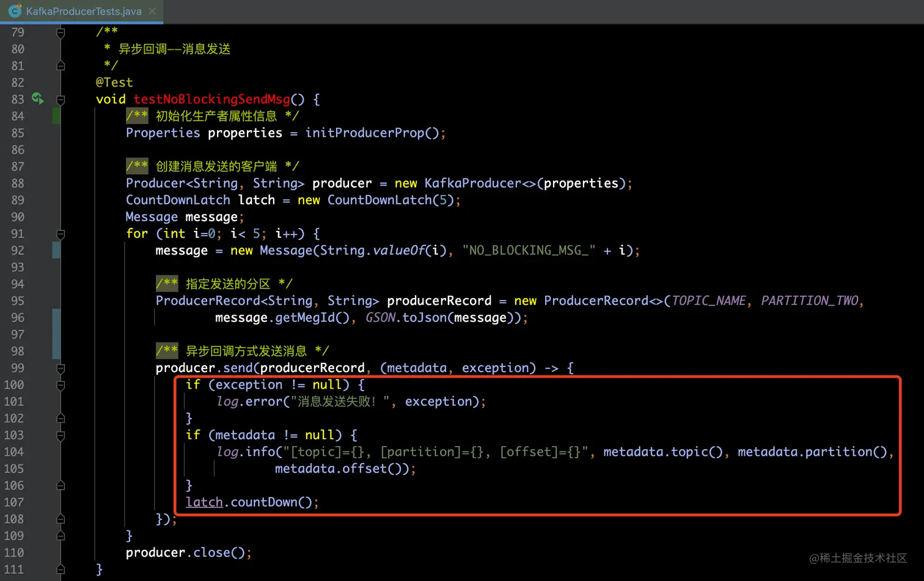924x581 pixels.
Task: Click message.getMegId() call
Action: pyautogui.click(x=282, y=318)
